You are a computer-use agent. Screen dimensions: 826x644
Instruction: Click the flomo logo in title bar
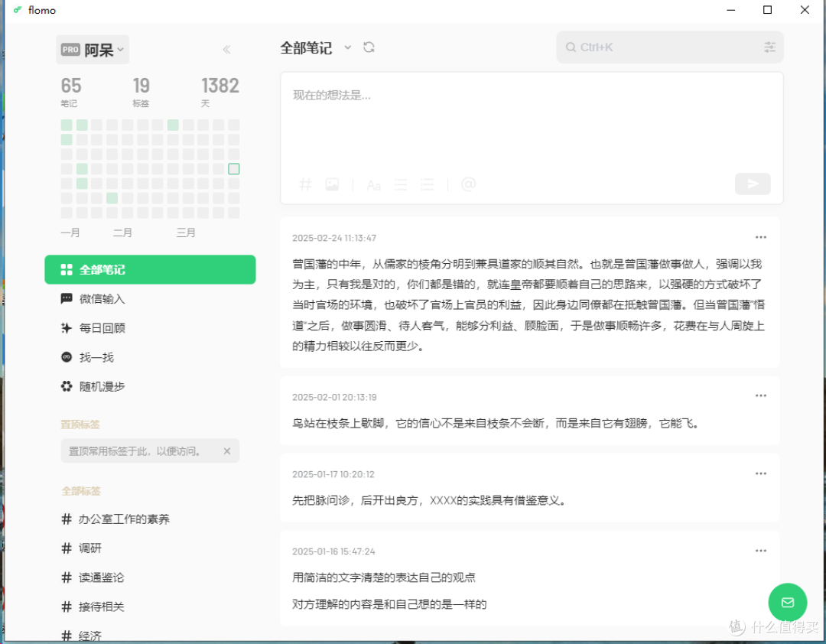[18, 10]
